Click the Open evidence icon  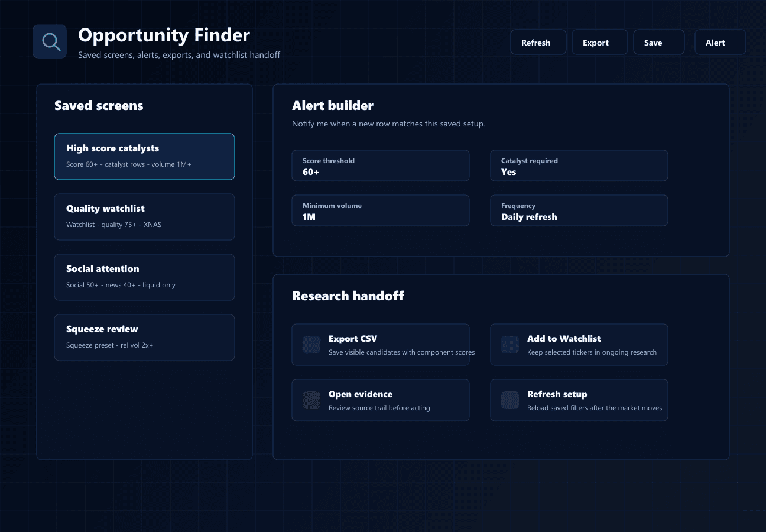(311, 400)
